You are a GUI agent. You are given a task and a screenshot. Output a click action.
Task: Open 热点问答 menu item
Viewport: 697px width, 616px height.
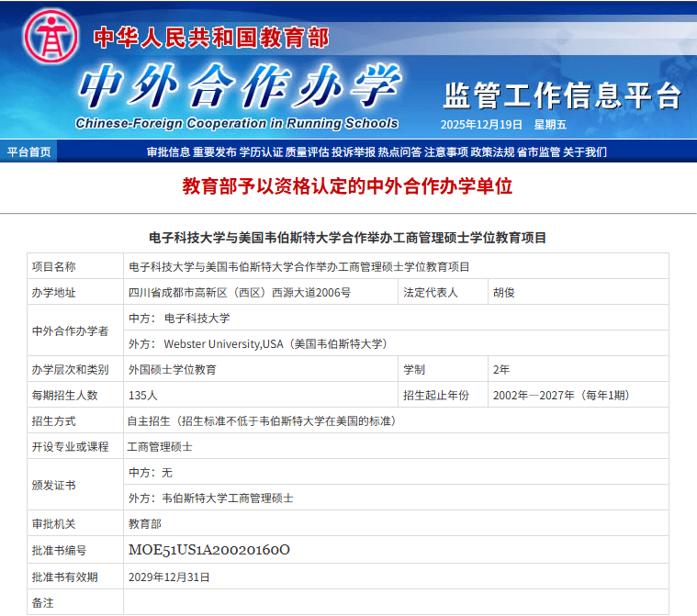click(399, 152)
